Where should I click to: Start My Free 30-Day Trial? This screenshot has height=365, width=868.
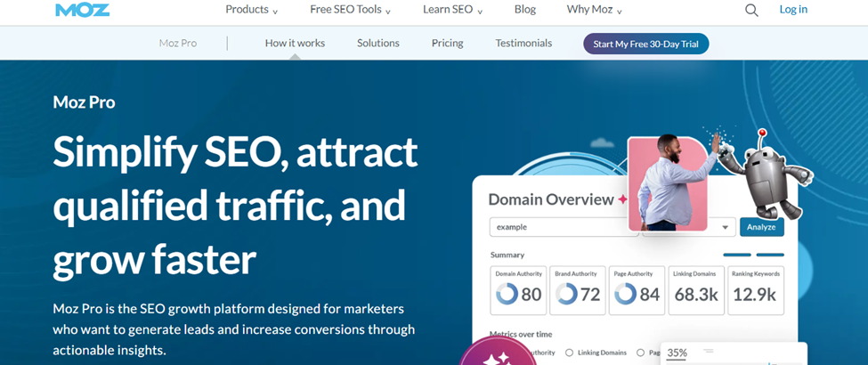pos(646,44)
